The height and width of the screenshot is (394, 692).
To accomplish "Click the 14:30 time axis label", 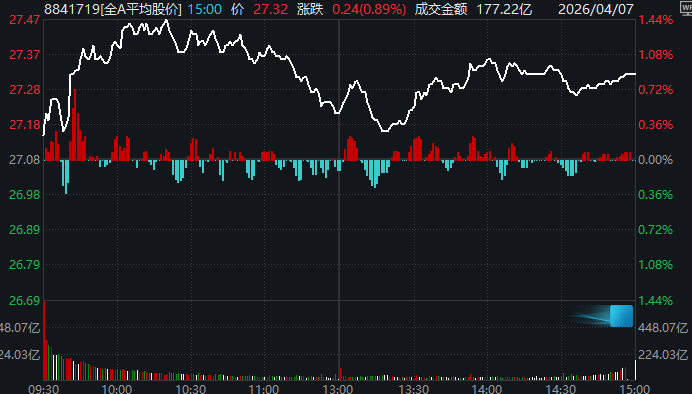I will pyautogui.click(x=560, y=389).
